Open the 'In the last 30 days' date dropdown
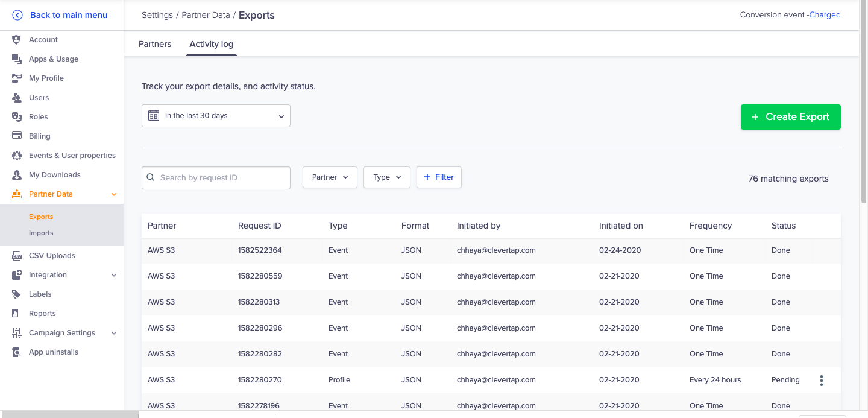 [x=216, y=115]
